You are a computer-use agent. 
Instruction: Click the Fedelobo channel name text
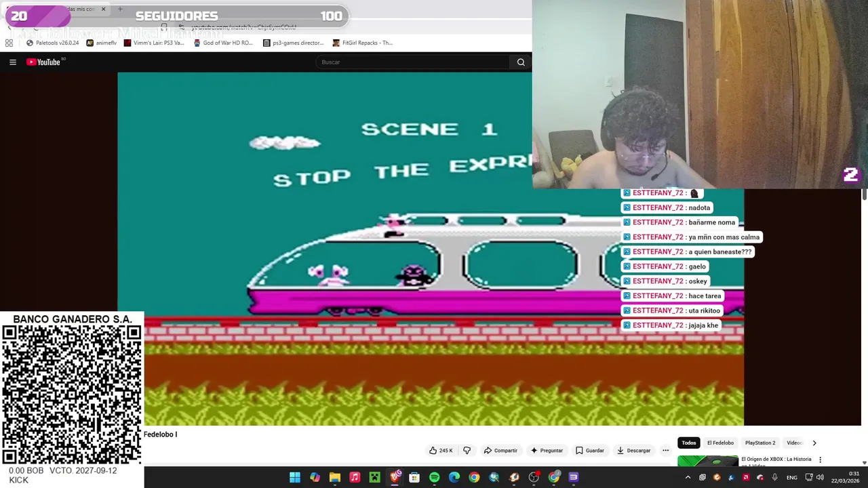tap(160, 434)
